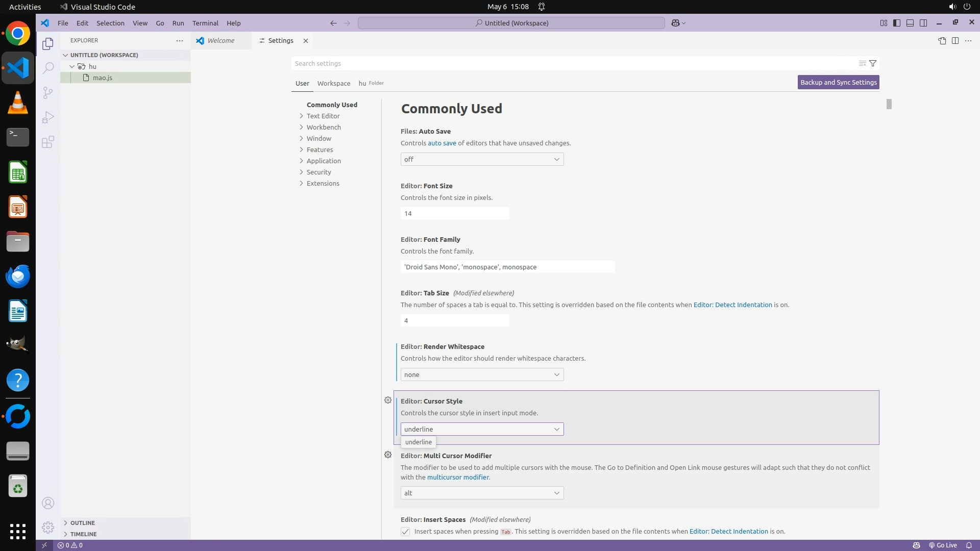Expand the Text Editor settings category
Viewport: 980px width, 551px height.
point(323,116)
